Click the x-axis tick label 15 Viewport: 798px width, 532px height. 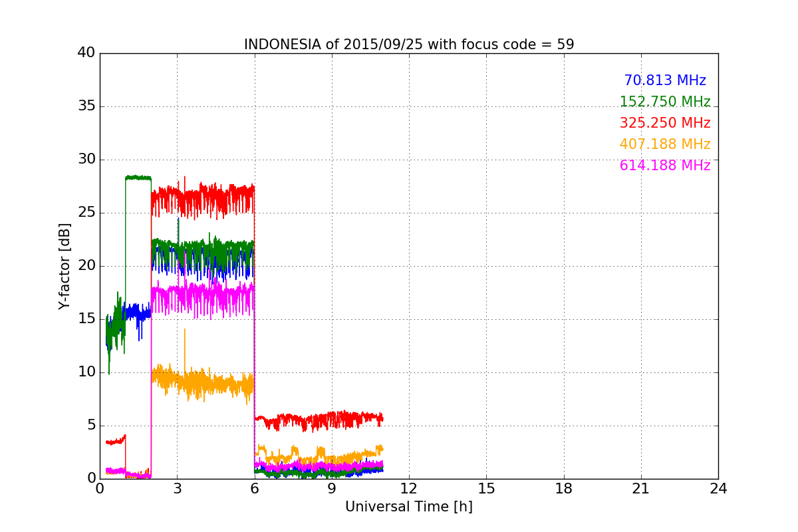tap(486, 488)
